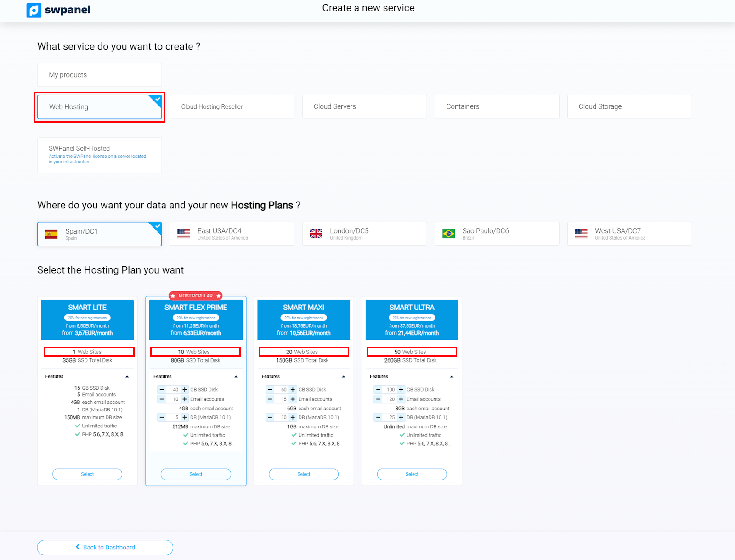Increase Email accounts in Smart Ultra plan
Image resolution: width=735 pixels, height=560 pixels.
[x=401, y=399]
